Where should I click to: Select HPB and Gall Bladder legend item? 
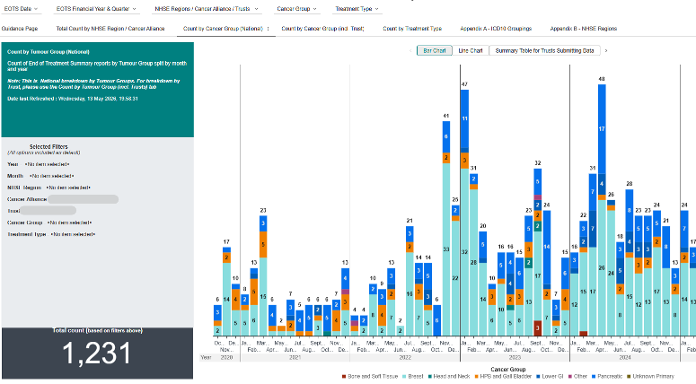tap(502, 376)
